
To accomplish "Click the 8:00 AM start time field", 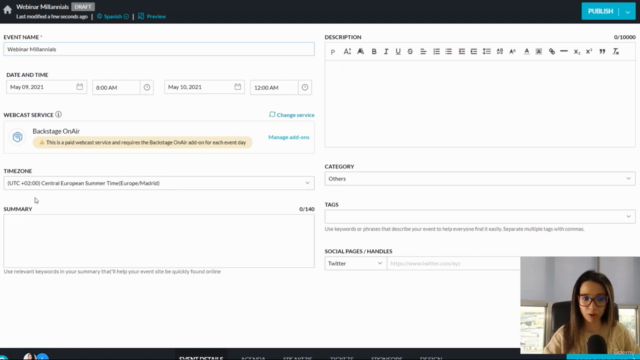I will coord(116,87).
